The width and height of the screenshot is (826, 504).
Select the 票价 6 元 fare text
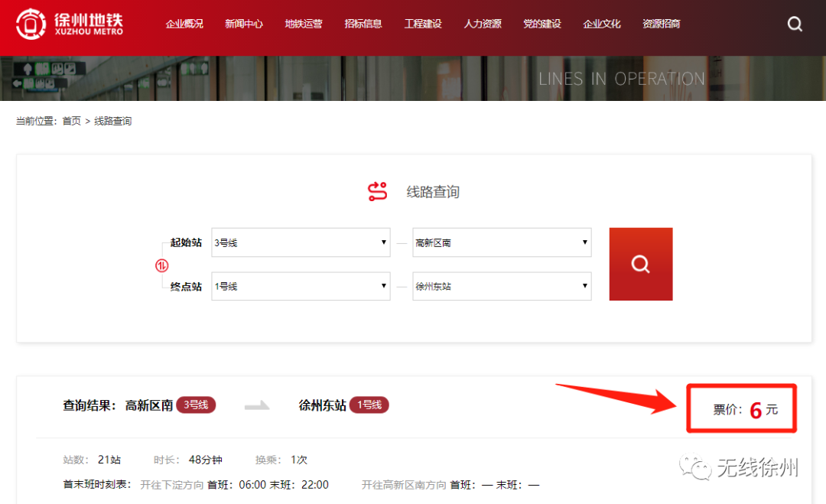[x=746, y=410]
